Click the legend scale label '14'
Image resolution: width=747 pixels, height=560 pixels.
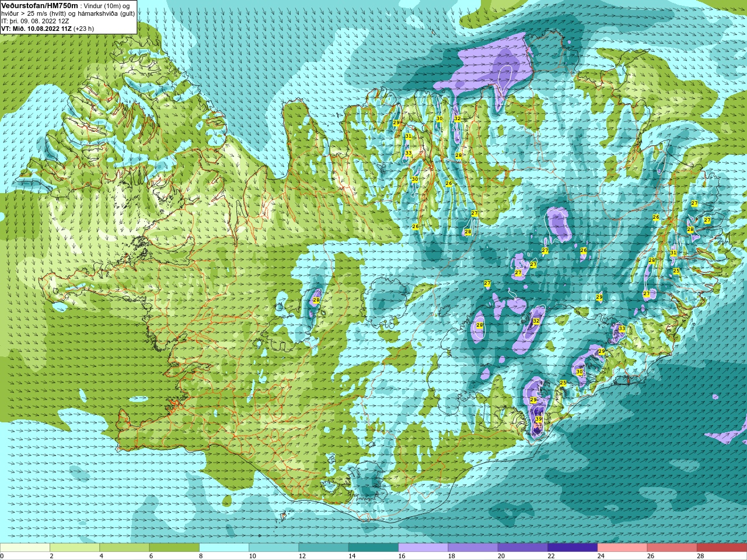[352, 556]
